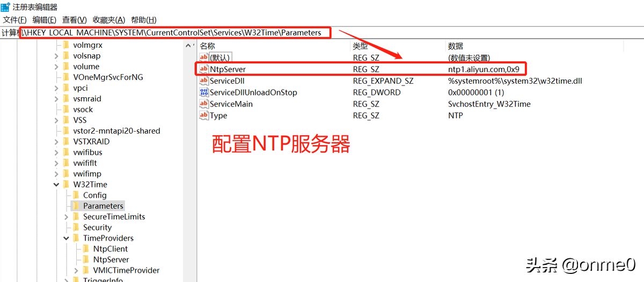Select the ServiceMain value name
This screenshot has width=644, height=282.
[x=231, y=104]
